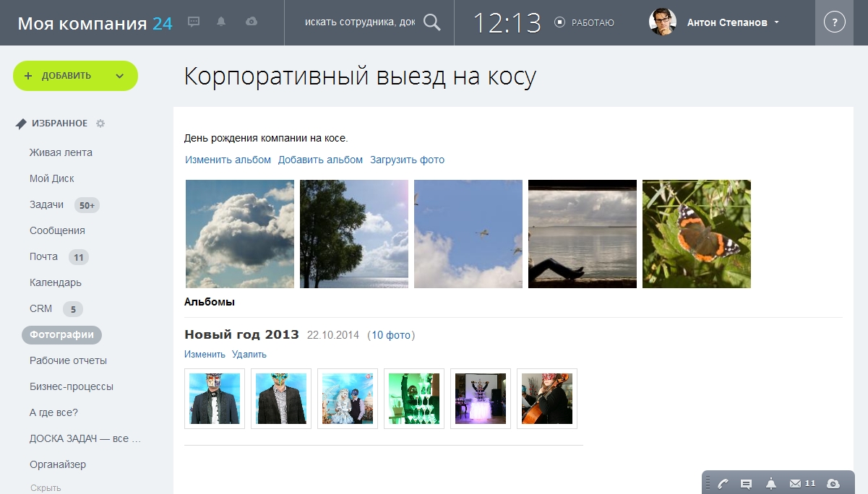Open Бизнес-процессы
The height and width of the screenshot is (494, 868).
(x=72, y=386)
